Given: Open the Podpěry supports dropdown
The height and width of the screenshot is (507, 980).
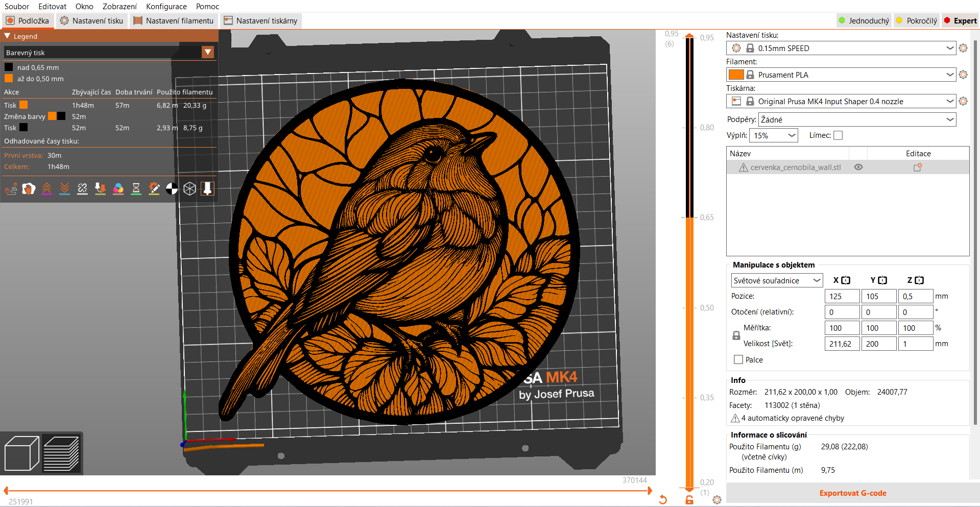Looking at the screenshot, I should click(x=856, y=119).
